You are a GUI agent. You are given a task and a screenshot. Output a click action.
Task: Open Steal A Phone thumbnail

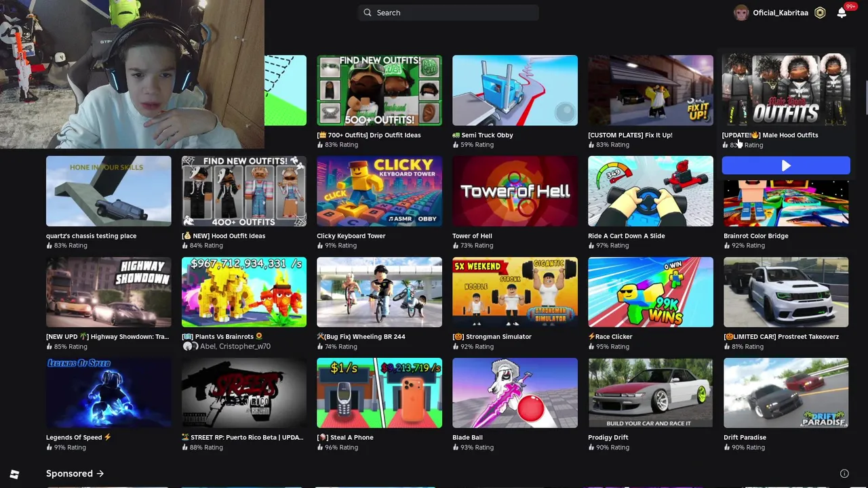click(379, 393)
